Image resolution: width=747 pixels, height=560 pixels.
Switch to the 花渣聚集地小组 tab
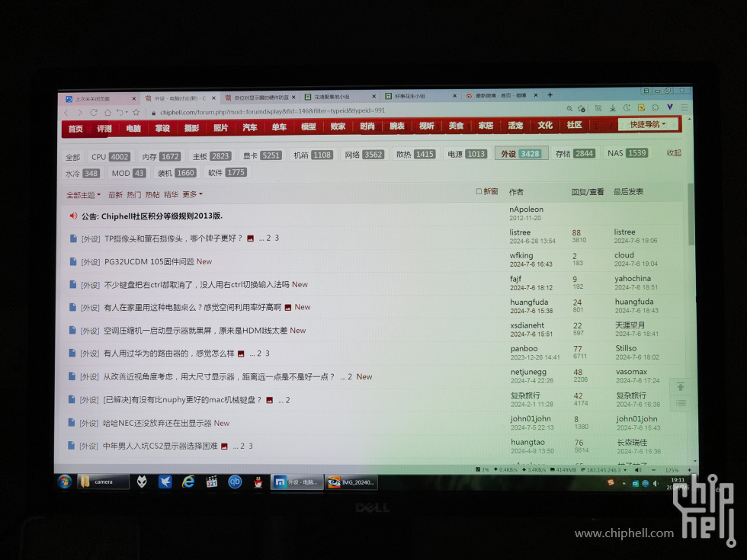pyautogui.click(x=341, y=96)
